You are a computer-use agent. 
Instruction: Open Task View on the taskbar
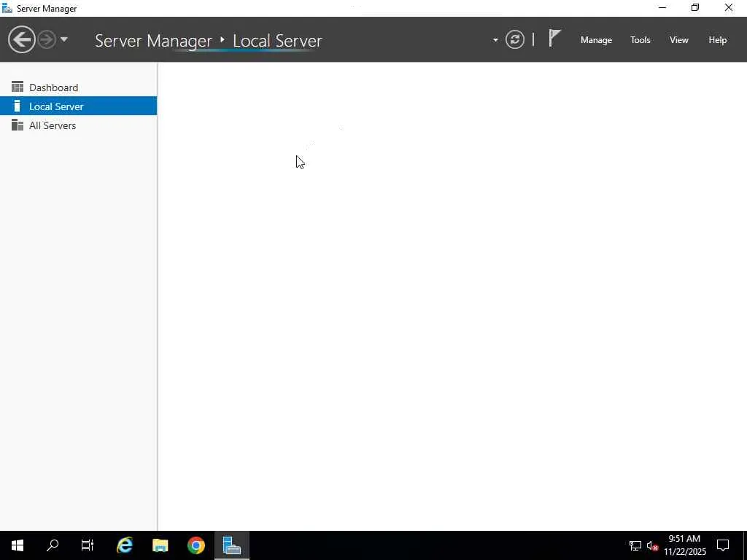coord(88,545)
